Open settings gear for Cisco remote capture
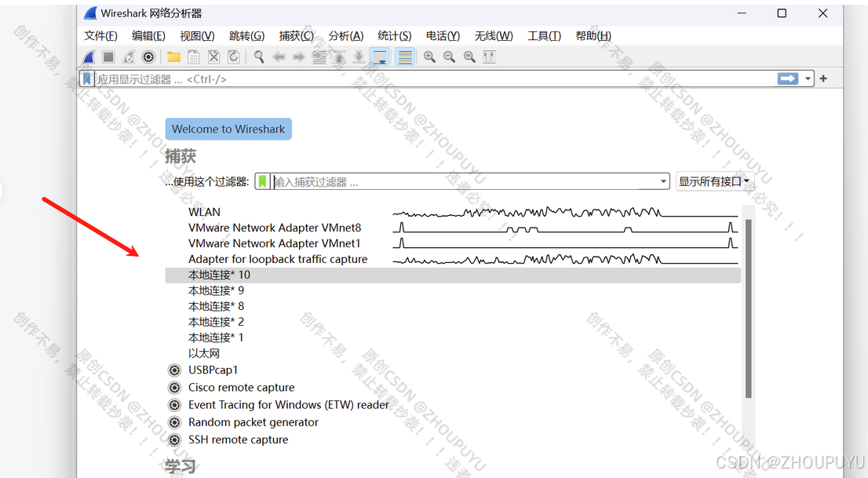The height and width of the screenshot is (478, 868). (174, 388)
